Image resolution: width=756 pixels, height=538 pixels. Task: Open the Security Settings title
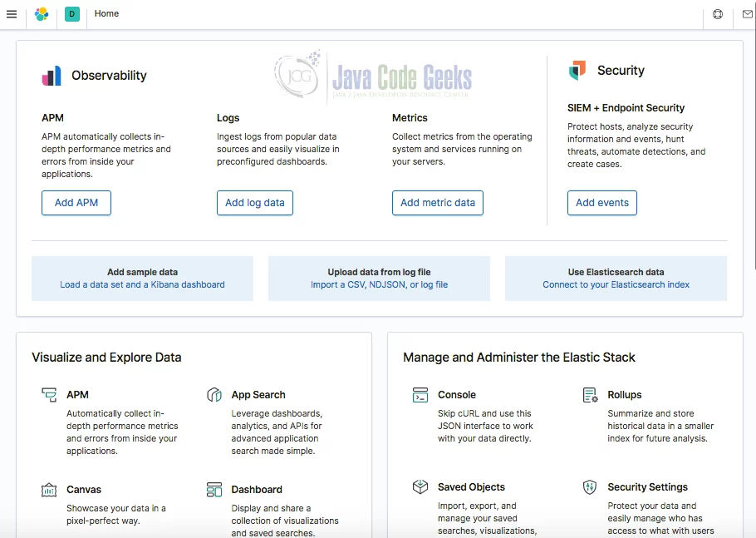[647, 486]
